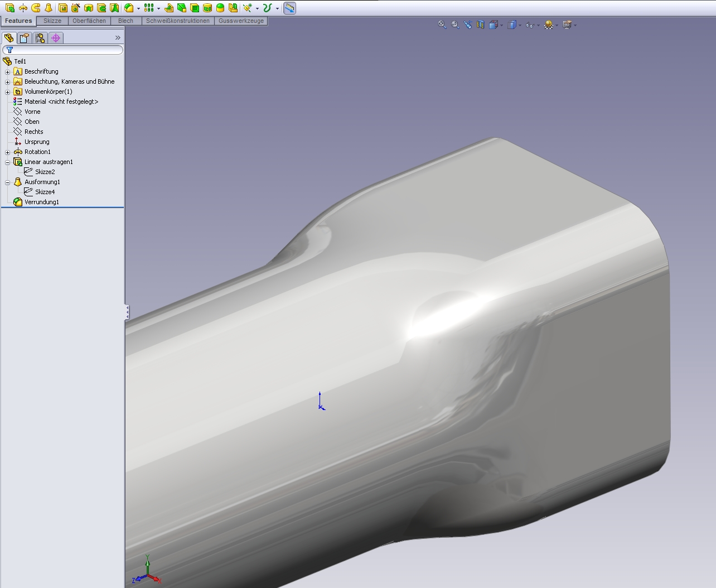Click the Extruded Boss/Base tool icon
Screen dimensions: 716x588
coord(10,8)
